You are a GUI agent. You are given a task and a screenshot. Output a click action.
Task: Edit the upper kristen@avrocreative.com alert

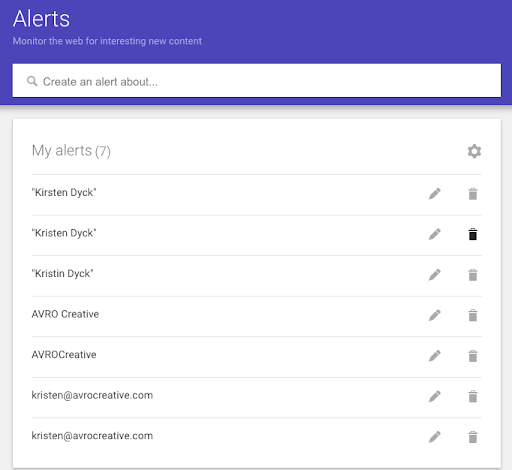[435, 397]
